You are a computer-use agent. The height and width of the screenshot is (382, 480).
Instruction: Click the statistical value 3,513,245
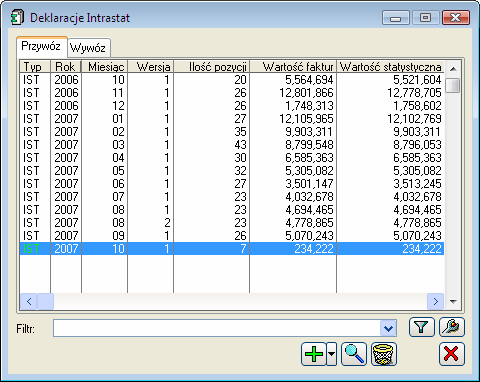417,184
